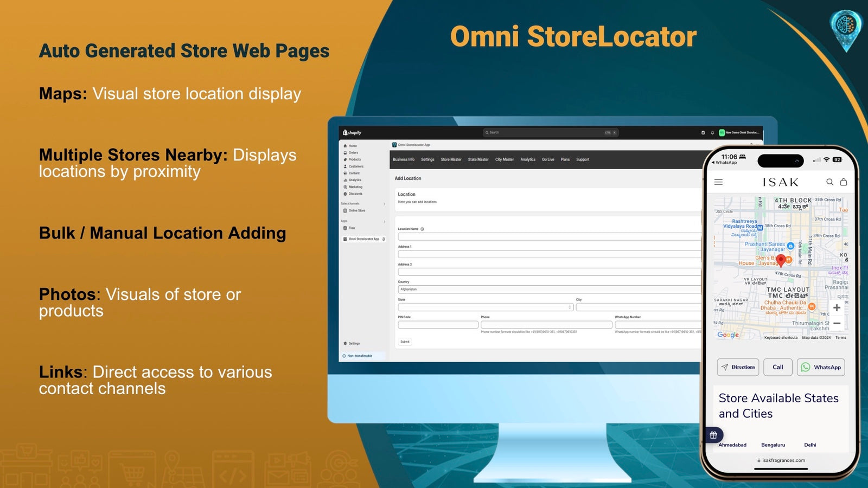This screenshot has height=488, width=868.
Task: Open the Analytics tab in app navbar
Action: [x=528, y=159]
